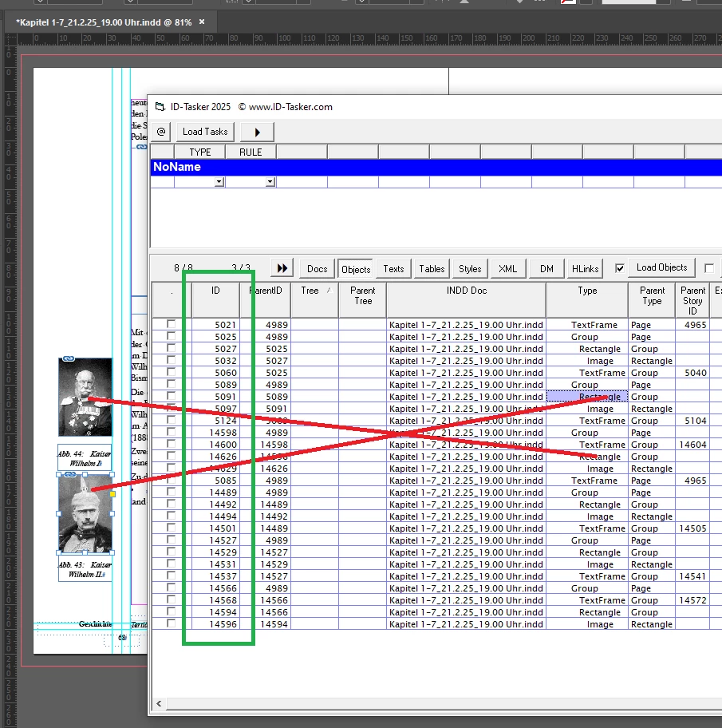Screen dimensions: 722x728
Task: Select the NoName task row
Action: [436, 167]
